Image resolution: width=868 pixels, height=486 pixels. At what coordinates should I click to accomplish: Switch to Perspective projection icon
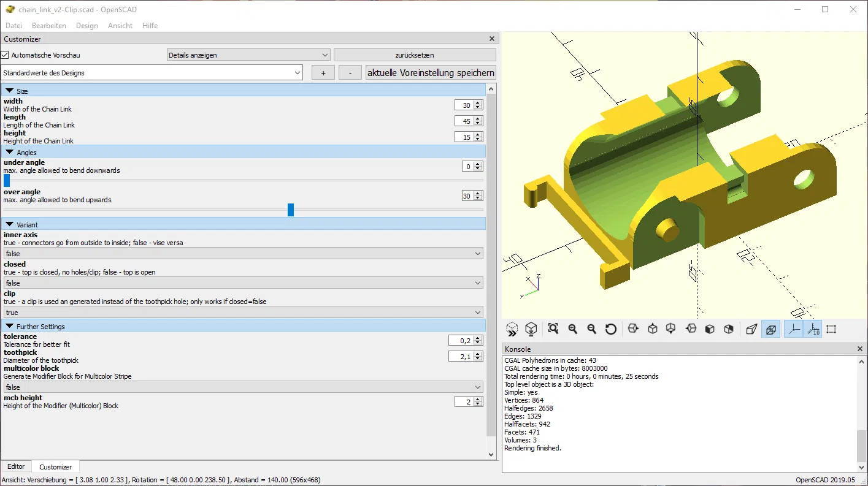click(751, 329)
